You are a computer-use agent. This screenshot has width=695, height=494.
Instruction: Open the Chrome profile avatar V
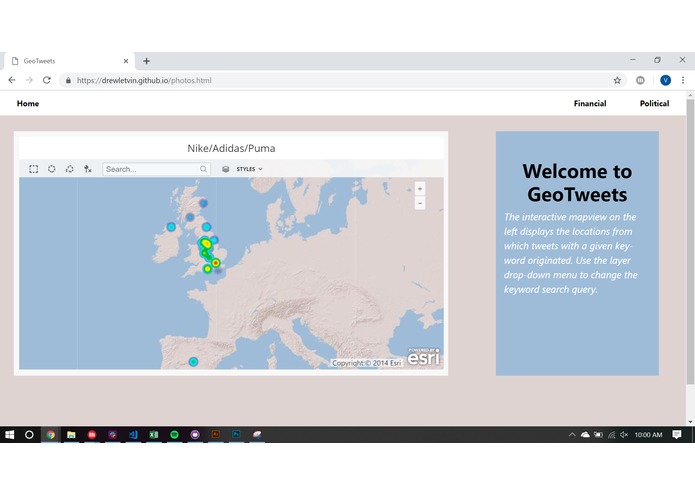[665, 80]
